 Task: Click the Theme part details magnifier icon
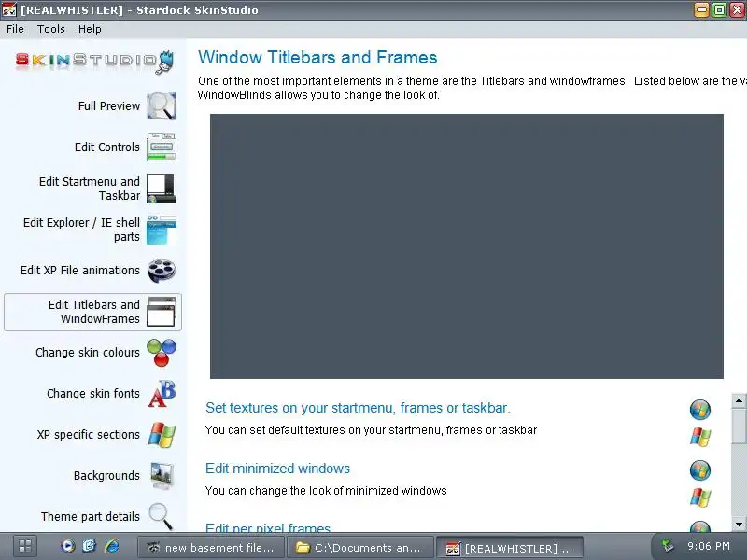coord(161,517)
